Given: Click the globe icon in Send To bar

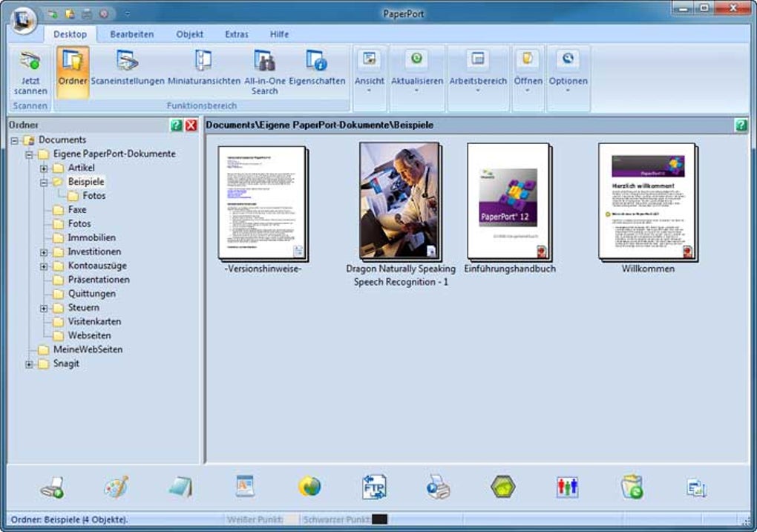Looking at the screenshot, I should tap(309, 486).
